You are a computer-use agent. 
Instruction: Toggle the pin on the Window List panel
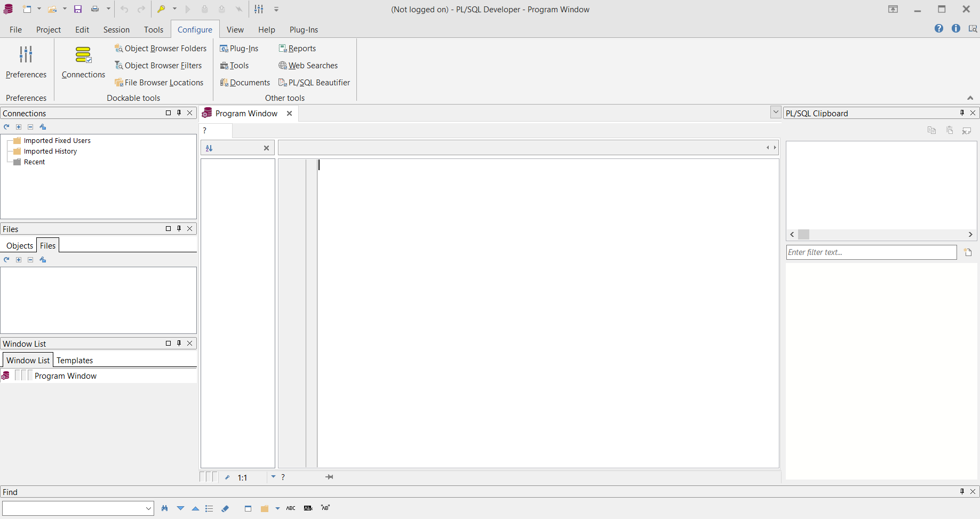pyautogui.click(x=179, y=344)
